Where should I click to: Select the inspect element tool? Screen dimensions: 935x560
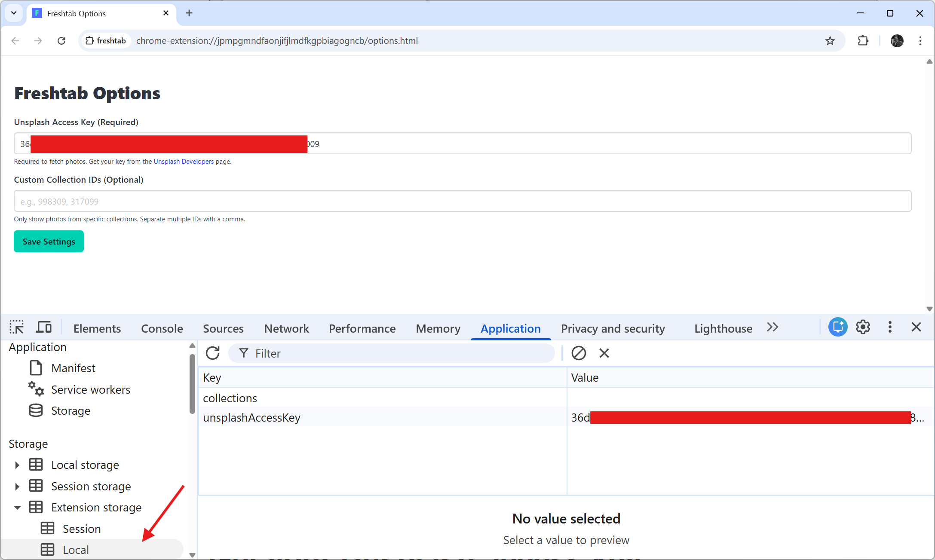[x=17, y=327]
